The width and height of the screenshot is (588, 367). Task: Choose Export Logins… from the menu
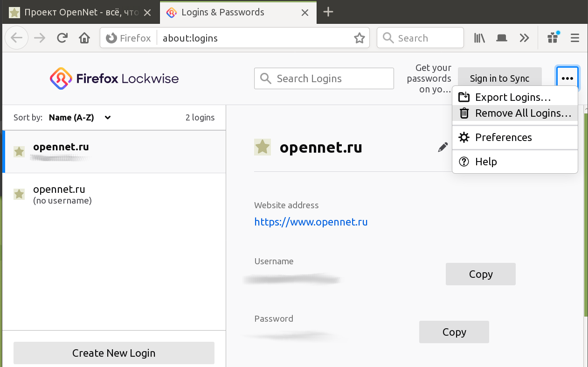click(x=513, y=97)
